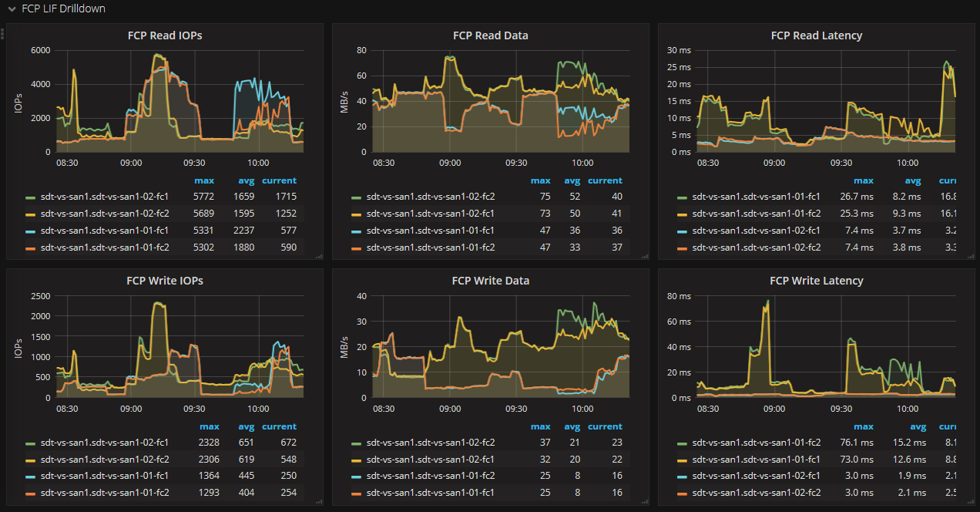The image size is (980, 512).
Task: Click resize handle of FCP Read Data panel
Action: tap(644, 255)
